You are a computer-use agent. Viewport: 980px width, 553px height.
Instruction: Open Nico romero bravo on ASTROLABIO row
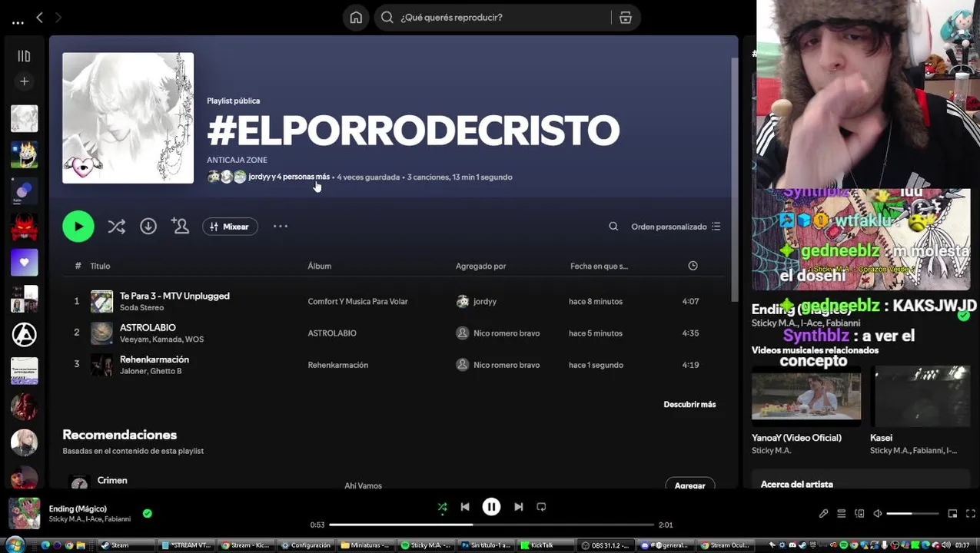[x=507, y=333]
